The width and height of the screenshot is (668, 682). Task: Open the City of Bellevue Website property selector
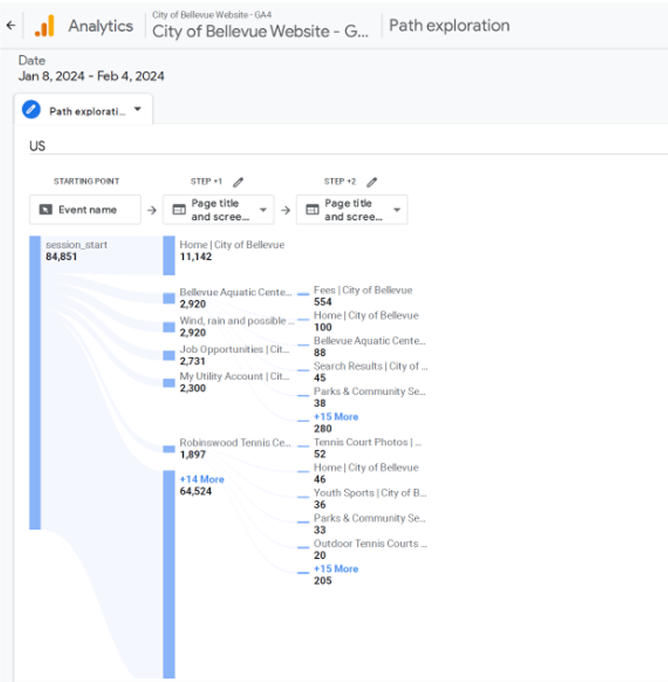260,26
